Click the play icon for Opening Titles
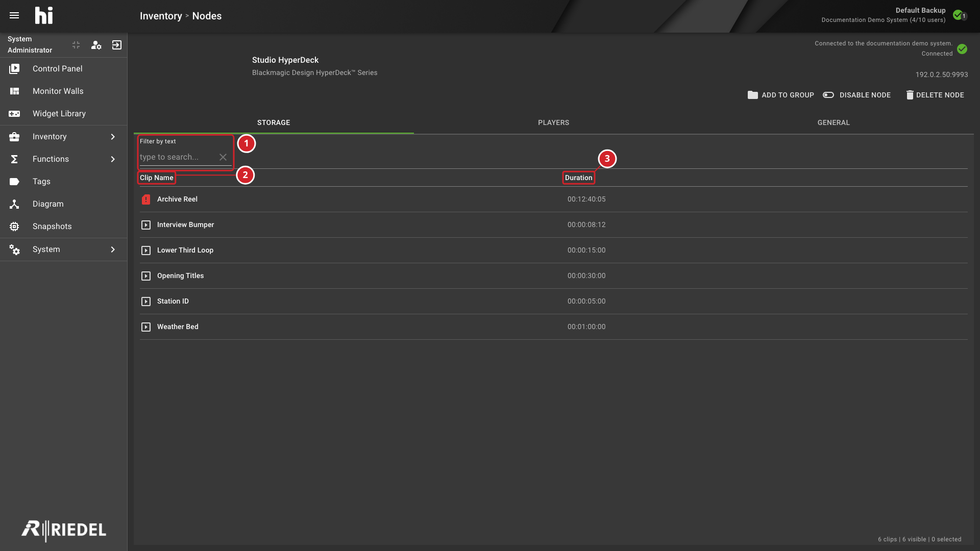This screenshot has width=980, height=551. [x=146, y=276]
